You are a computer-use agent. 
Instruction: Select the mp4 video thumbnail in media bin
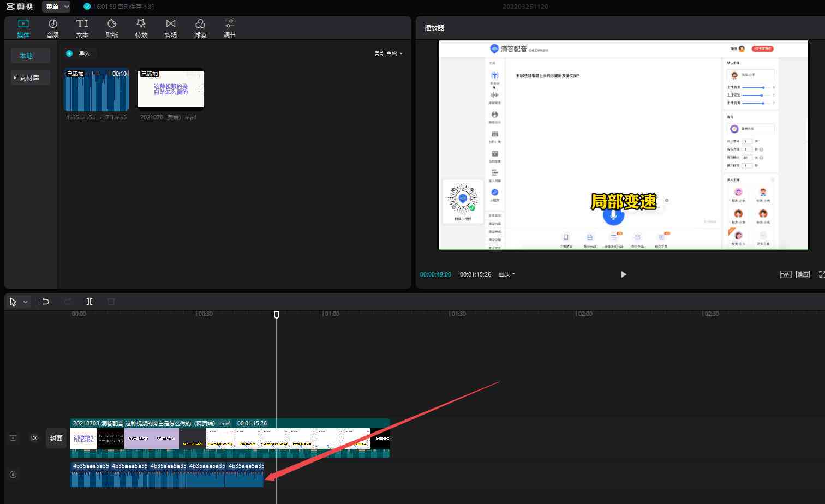(171, 89)
